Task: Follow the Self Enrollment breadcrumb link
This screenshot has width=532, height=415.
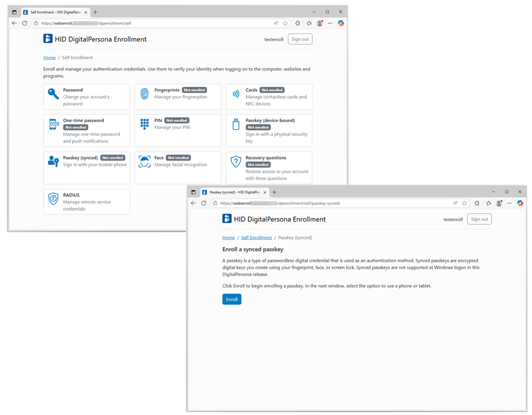Action: point(256,238)
